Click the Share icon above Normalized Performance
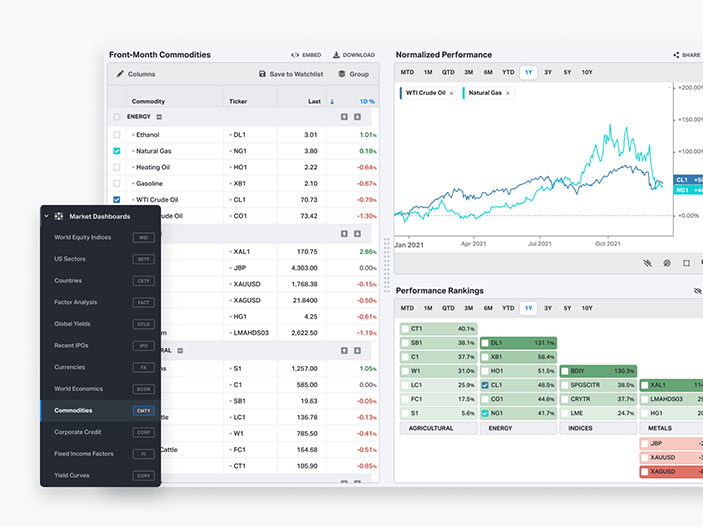Screen dimensions: 703x527 coord(676,55)
